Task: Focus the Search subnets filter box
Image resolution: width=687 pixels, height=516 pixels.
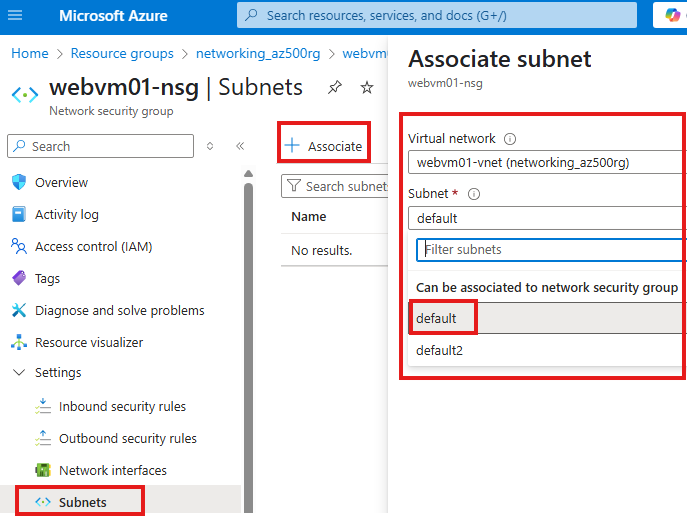Action: [335, 186]
